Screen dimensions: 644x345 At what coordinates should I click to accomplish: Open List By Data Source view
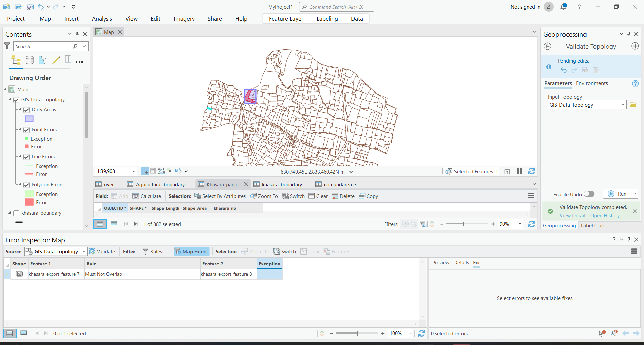click(30, 60)
